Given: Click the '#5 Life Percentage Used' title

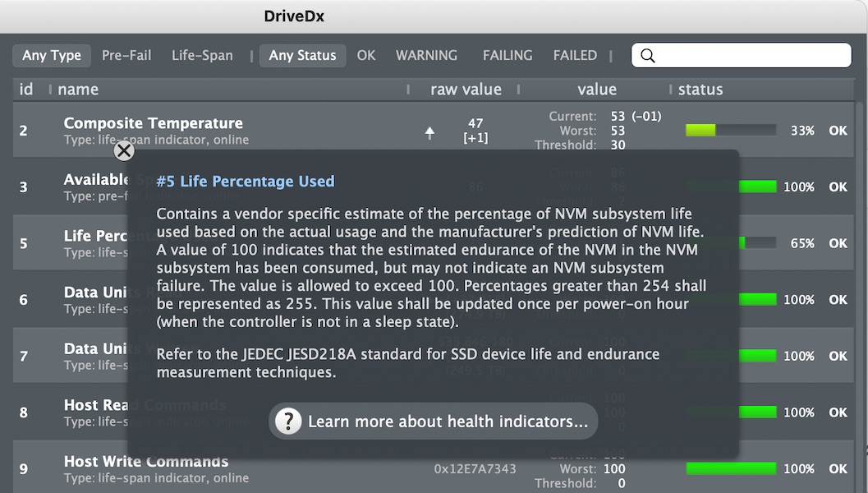Looking at the screenshot, I should coord(246,181).
